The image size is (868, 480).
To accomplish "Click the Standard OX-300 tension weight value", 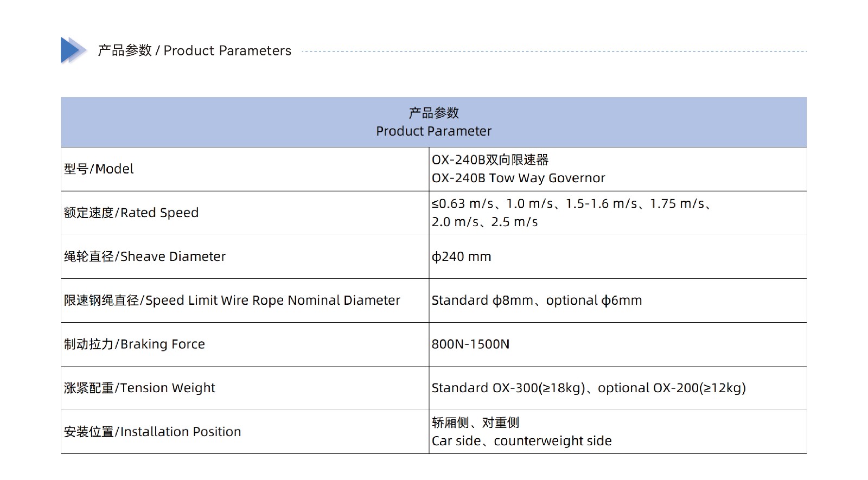I will [x=589, y=388].
